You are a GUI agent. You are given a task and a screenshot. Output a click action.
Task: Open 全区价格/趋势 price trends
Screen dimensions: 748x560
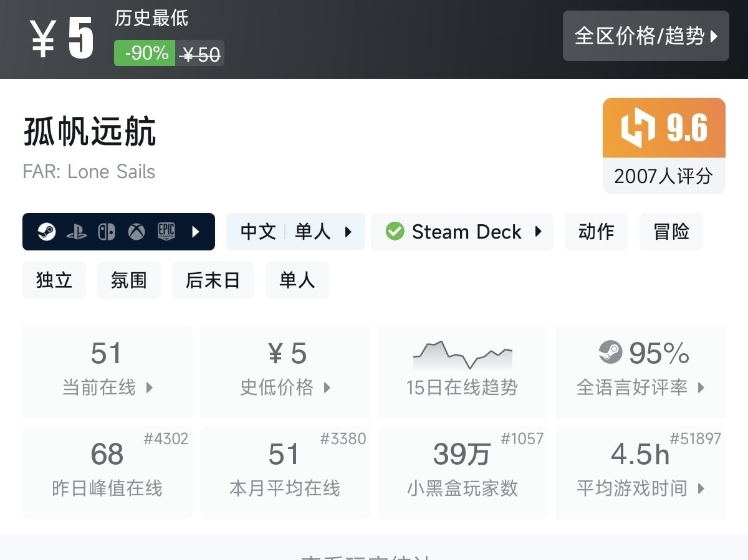tap(646, 36)
